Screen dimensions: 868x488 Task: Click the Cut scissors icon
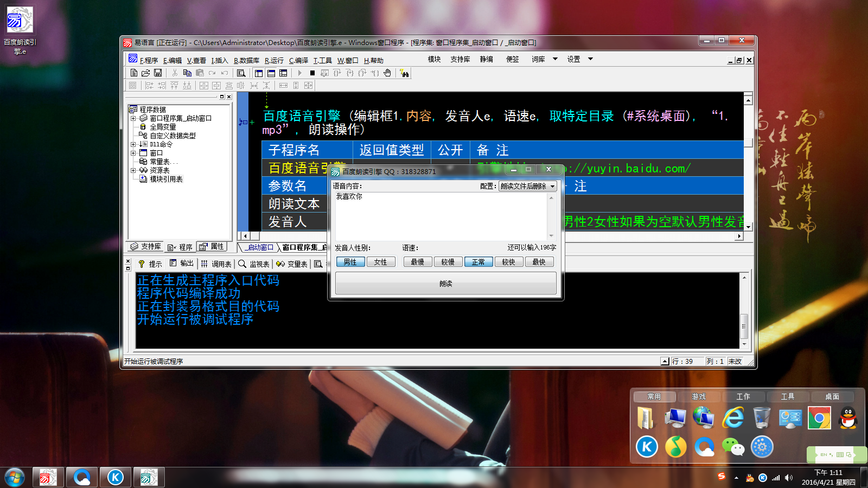point(175,73)
